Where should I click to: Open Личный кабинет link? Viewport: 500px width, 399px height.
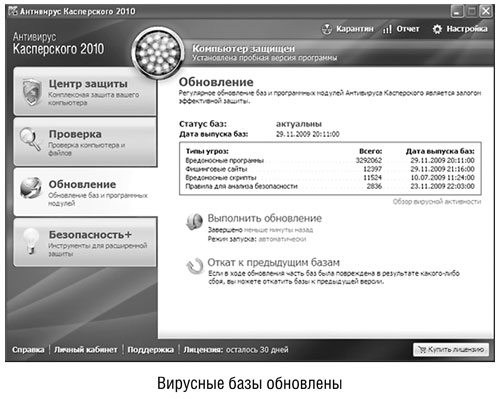(x=86, y=350)
